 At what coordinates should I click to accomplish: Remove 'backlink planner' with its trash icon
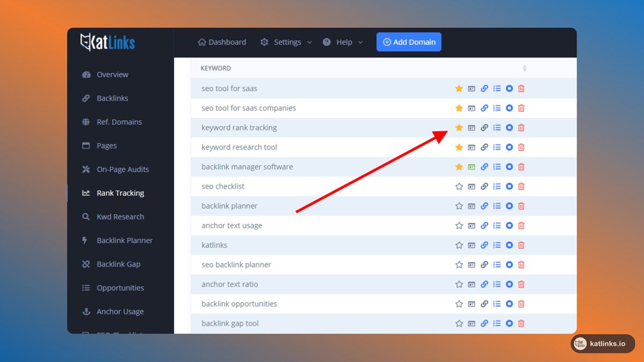[x=521, y=206]
